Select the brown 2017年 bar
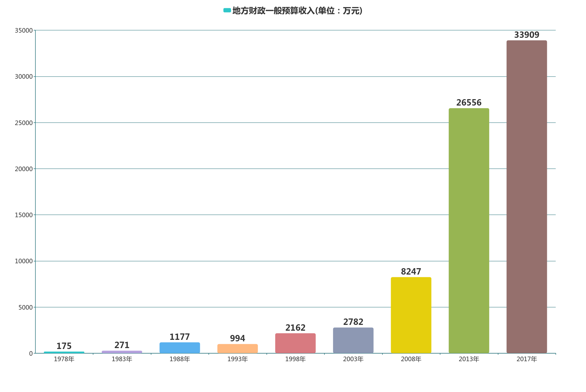The image size is (586, 392). tap(527, 197)
